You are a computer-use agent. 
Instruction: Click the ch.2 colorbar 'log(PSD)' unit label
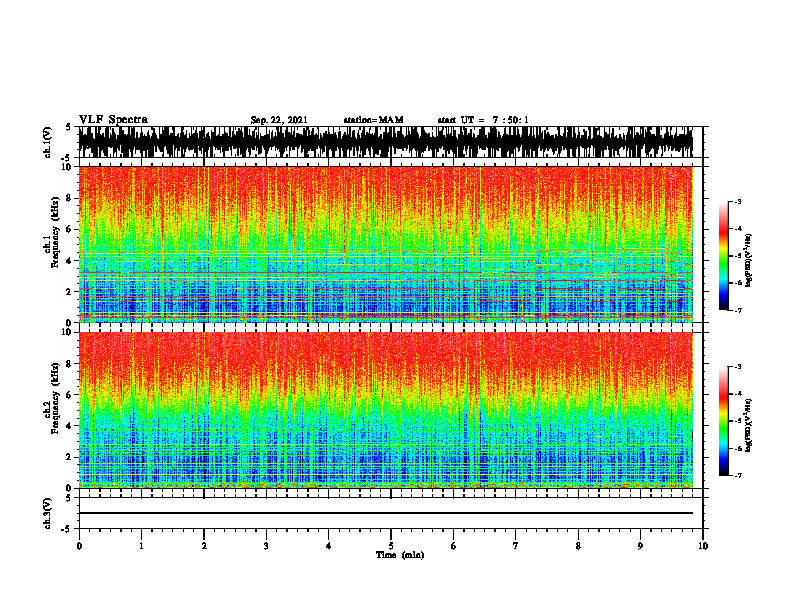(749, 425)
